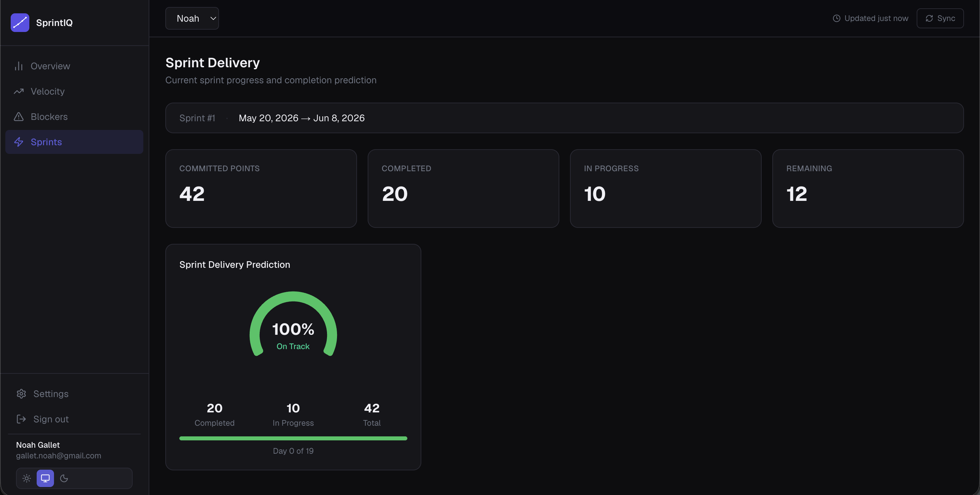Screen dimensions: 980x495
Task: Click the Day 0 of 19 label
Action: 293,451
